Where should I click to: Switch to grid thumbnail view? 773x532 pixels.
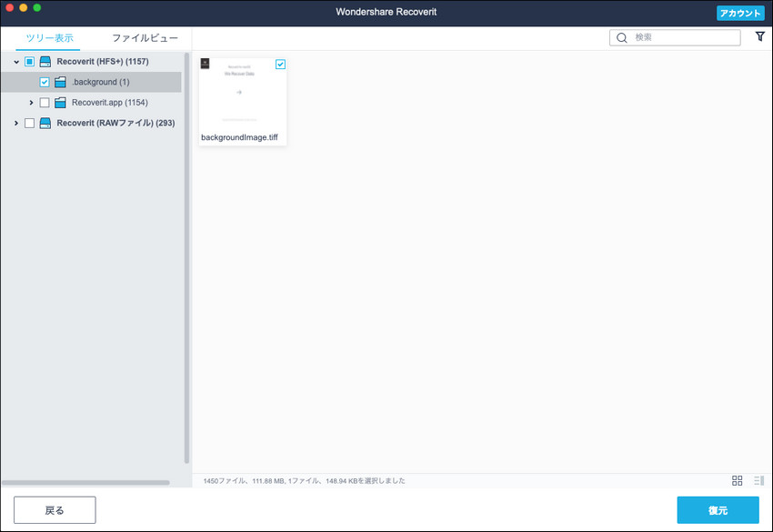click(x=737, y=480)
